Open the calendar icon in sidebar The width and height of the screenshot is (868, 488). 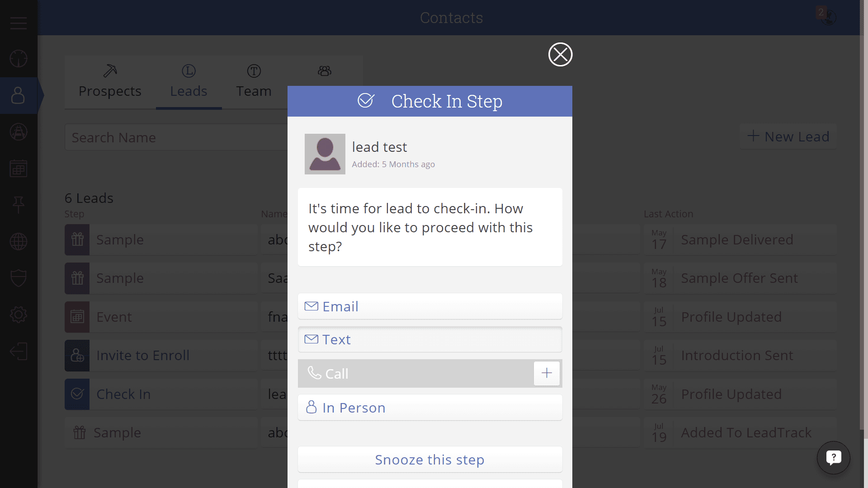(x=19, y=169)
